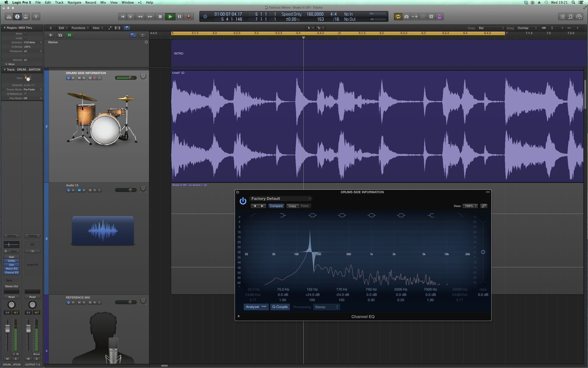Solo the DRUMS SIDE INFORMATION track
Viewport: 588px width, 368px height.
(x=84, y=78)
